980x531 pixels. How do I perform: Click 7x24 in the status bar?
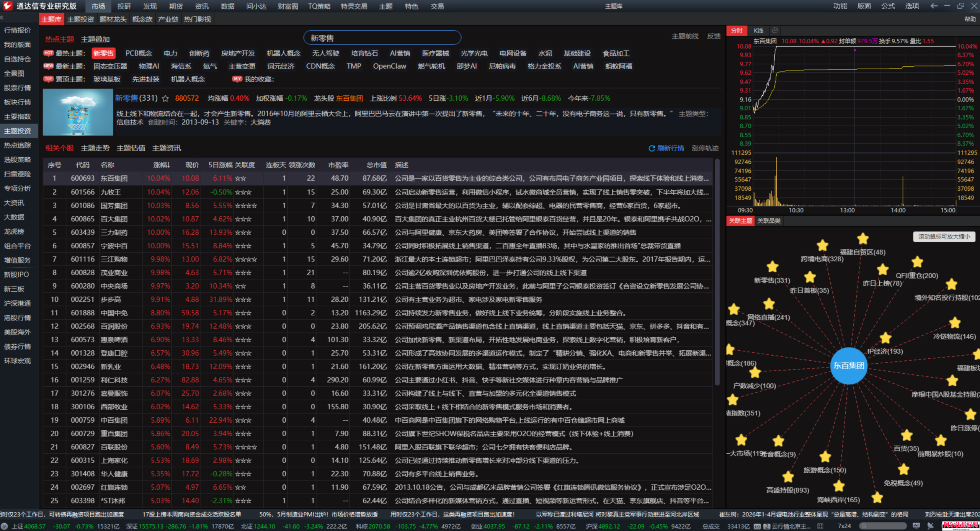(844, 526)
